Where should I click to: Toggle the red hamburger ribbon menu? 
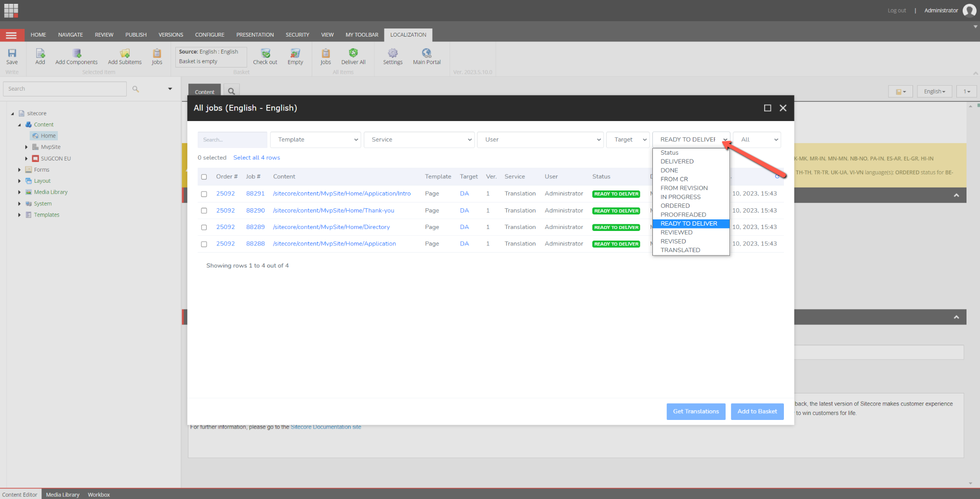[11, 35]
